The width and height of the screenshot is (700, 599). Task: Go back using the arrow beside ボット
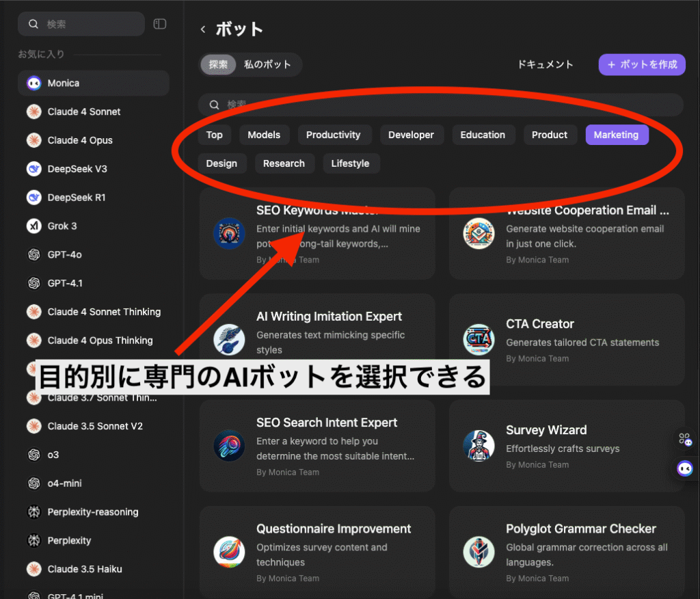click(x=203, y=29)
